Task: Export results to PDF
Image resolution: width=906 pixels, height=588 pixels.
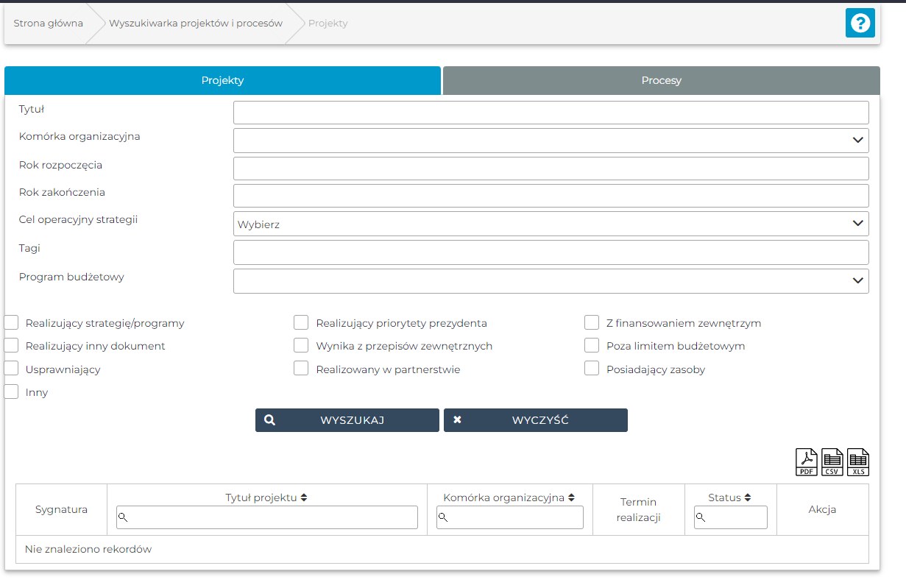Action: pyautogui.click(x=807, y=462)
